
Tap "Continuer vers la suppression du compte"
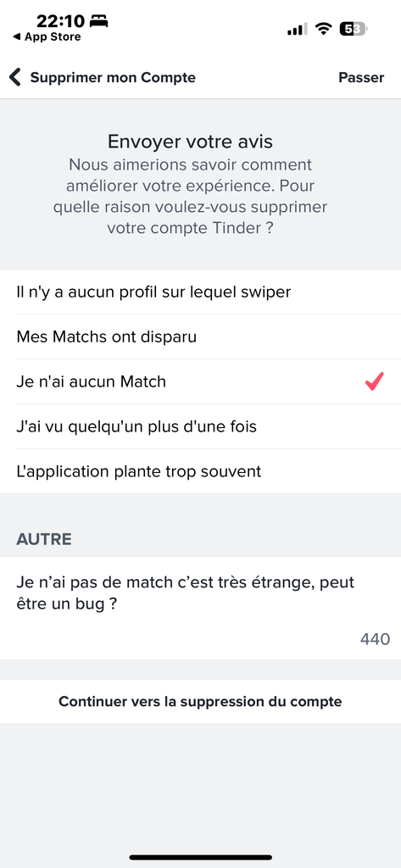pos(200,701)
